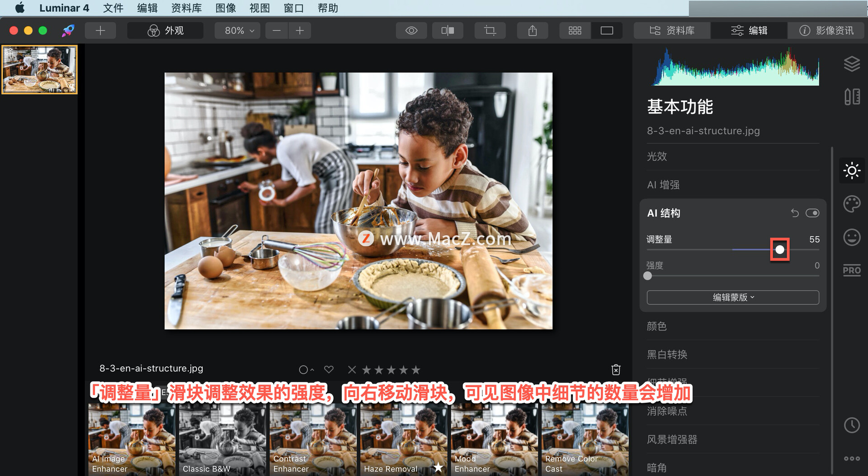This screenshot has width=868, height=476.
Task: Click the before/after compare icon
Action: tap(447, 30)
